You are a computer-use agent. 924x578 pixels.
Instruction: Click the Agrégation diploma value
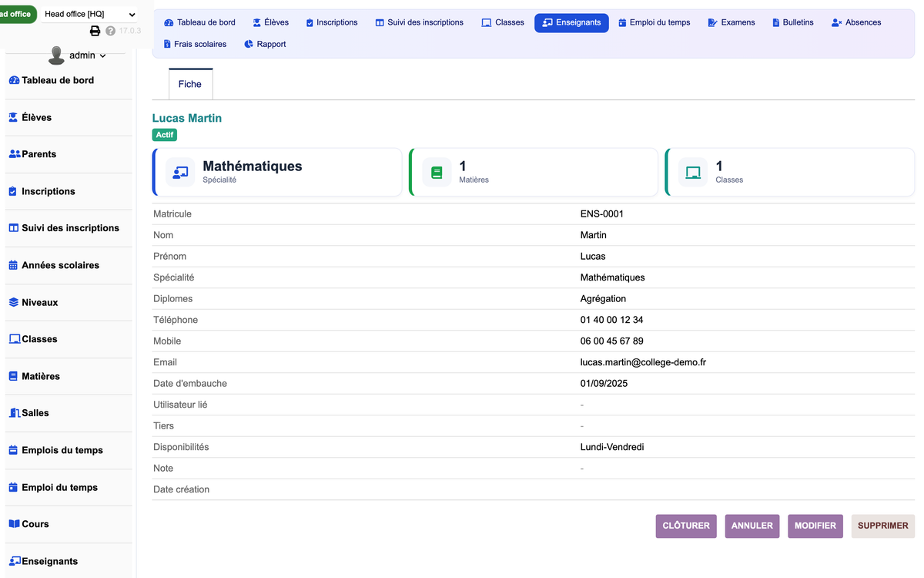pyautogui.click(x=604, y=298)
